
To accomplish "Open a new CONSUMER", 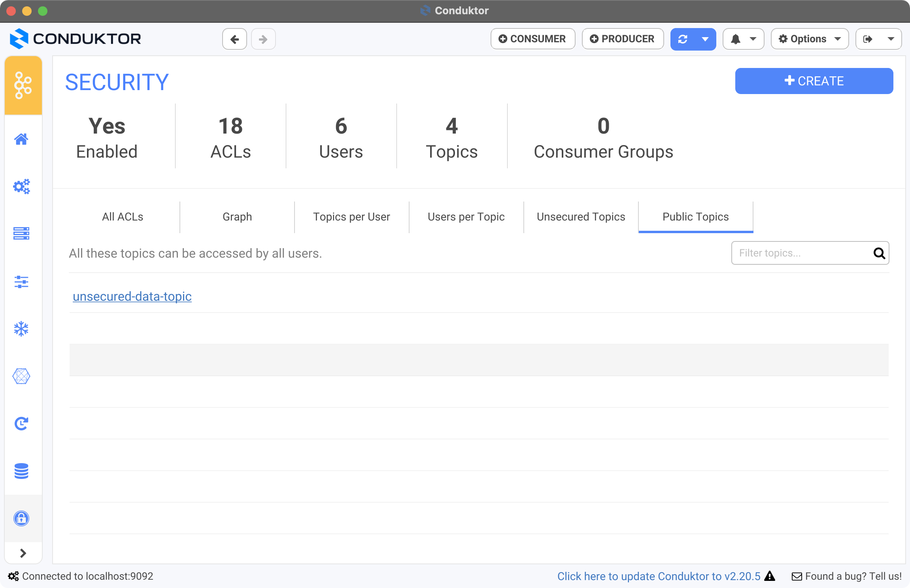I will coord(533,39).
